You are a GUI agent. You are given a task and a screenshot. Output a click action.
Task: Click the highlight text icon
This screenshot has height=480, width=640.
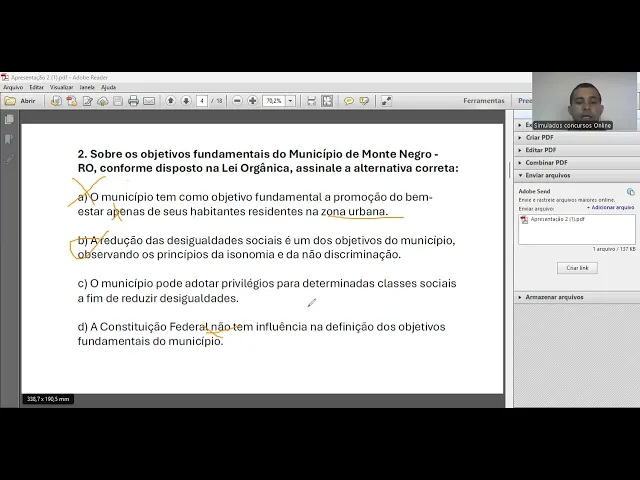click(x=364, y=101)
